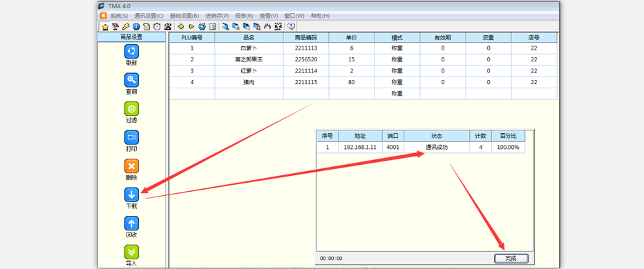Image resolution: width=644 pixels, height=269 pixels.
Task: Click the golden key toolbar icon
Action: (x=126, y=27)
